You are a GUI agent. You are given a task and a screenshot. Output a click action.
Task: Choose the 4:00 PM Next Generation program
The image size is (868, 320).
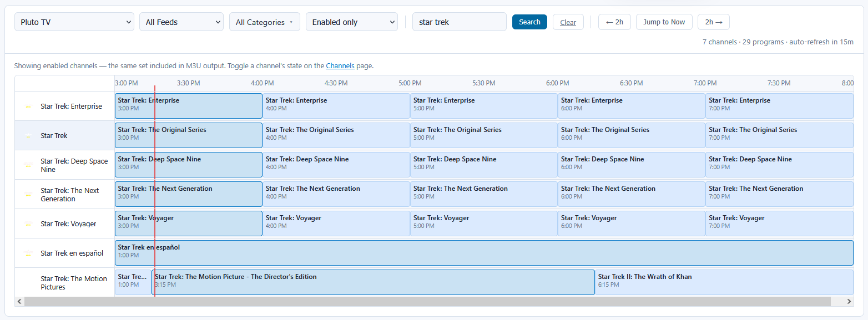click(x=336, y=194)
